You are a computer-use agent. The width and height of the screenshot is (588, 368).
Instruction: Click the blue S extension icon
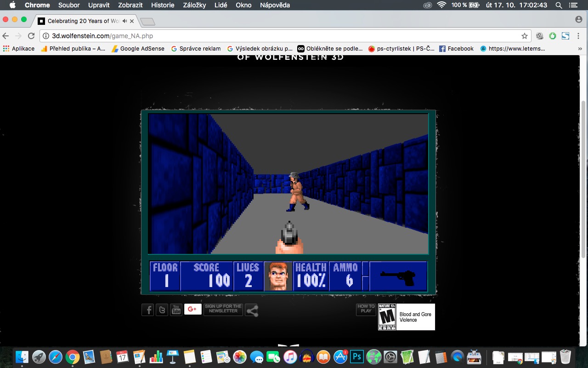click(565, 36)
